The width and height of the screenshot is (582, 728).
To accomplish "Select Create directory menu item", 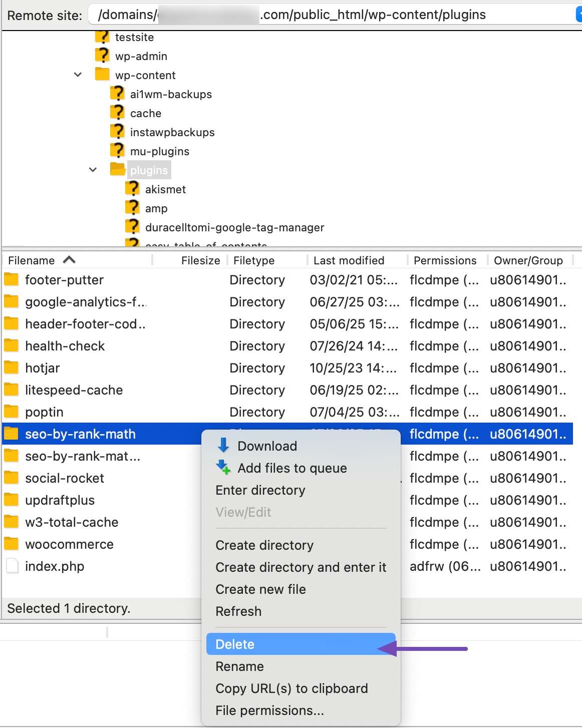I will (301, 545).
